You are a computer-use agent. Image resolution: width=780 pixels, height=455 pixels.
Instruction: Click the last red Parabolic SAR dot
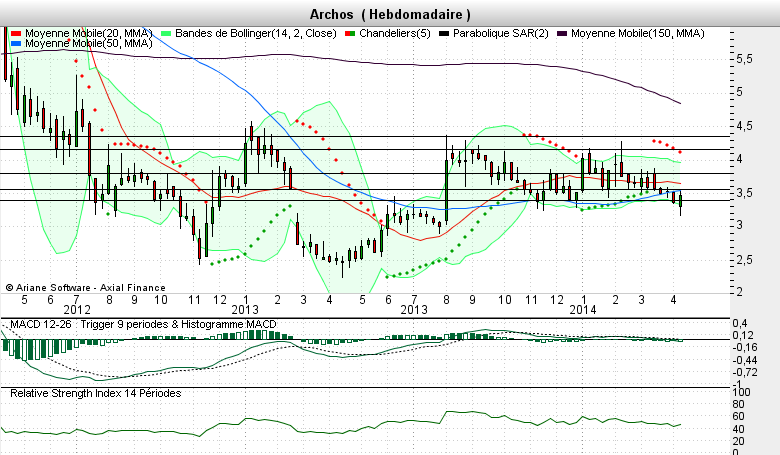pos(680,152)
